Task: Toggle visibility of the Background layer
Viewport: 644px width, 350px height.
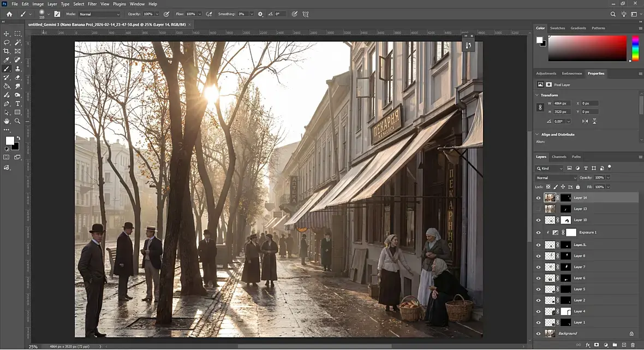Action: point(538,334)
